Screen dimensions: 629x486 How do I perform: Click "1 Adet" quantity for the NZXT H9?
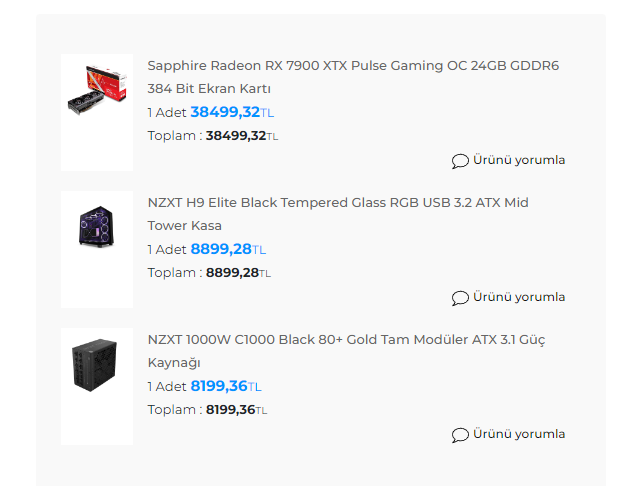point(167,250)
